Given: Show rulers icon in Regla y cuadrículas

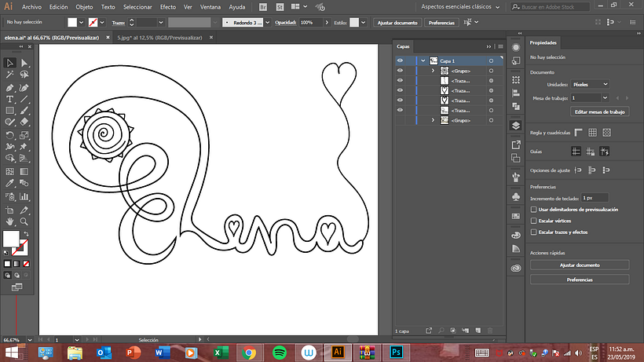Looking at the screenshot, I should (578, 132).
